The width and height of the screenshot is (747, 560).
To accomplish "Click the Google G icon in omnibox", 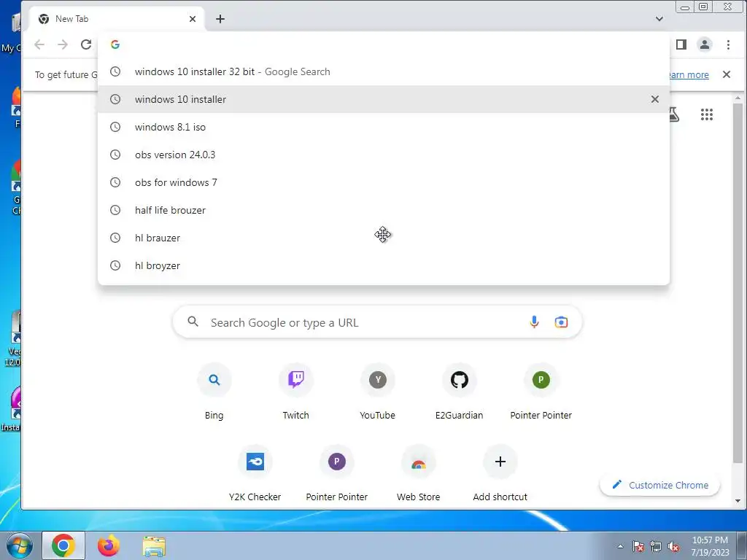I will (x=115, y=44).
